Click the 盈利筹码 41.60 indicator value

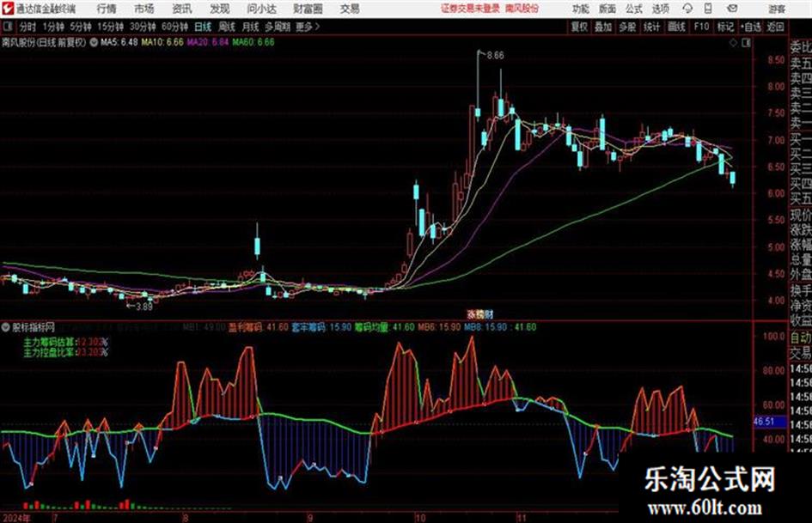click(259, 327)
